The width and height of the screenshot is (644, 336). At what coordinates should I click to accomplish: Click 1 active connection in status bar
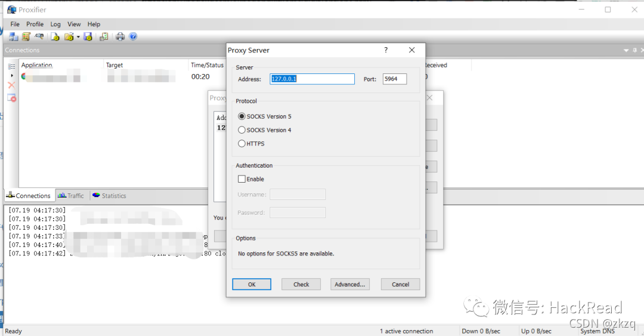coord(407,331)
